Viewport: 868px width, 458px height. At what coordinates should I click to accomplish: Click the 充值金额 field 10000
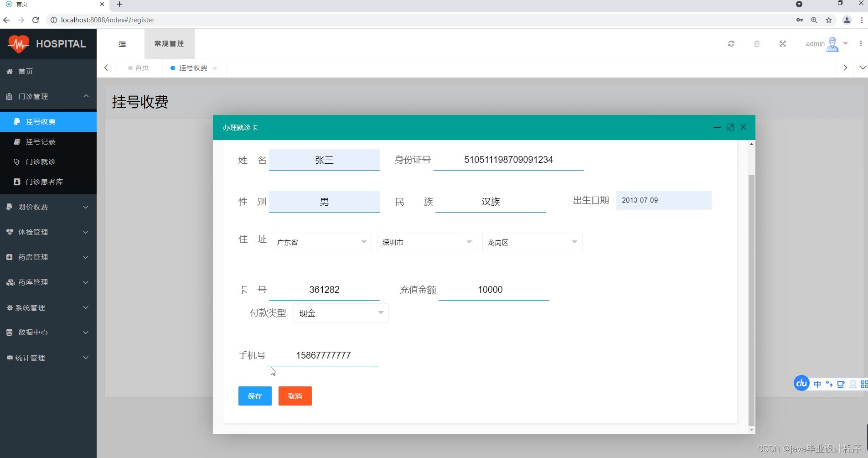tap(494, 290)
